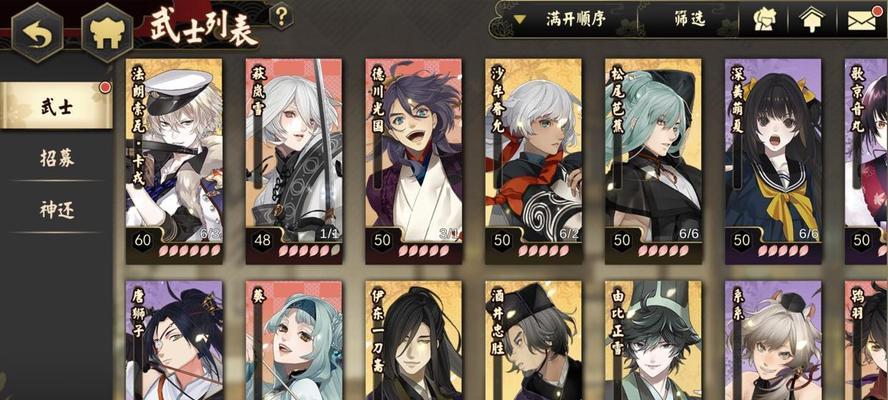888x400 pixels.
Task: Select the 萩岚雪 character card
Action: pos(294,161)
